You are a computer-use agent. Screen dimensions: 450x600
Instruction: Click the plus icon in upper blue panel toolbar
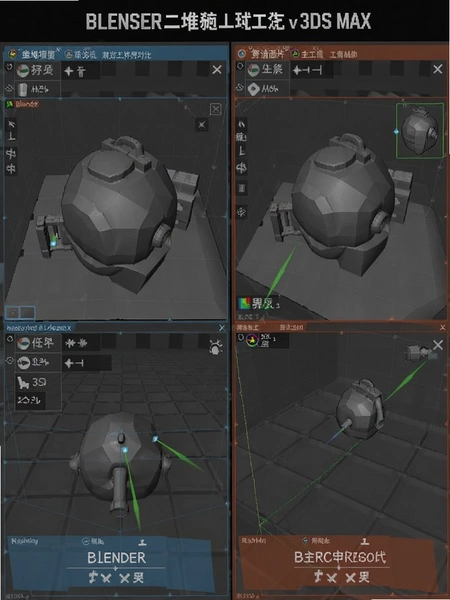pos(68,71)
